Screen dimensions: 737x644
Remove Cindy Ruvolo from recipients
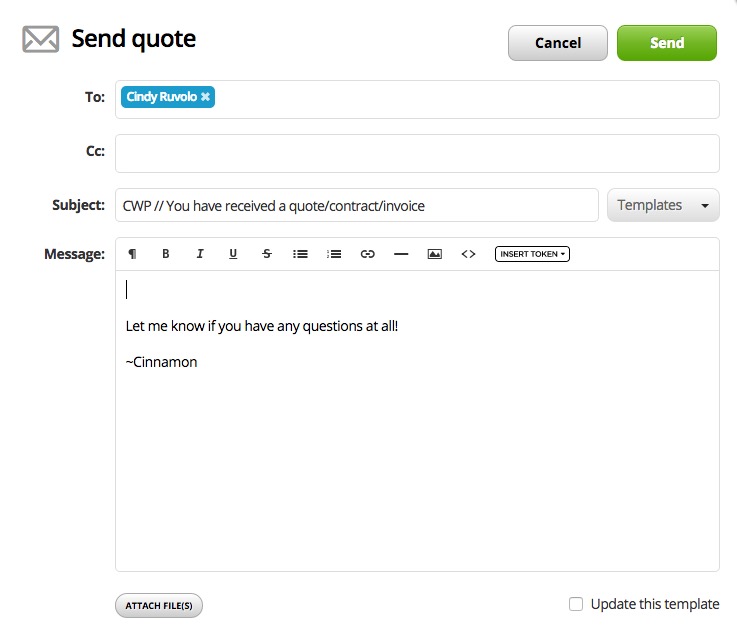(x=205, y=96)
